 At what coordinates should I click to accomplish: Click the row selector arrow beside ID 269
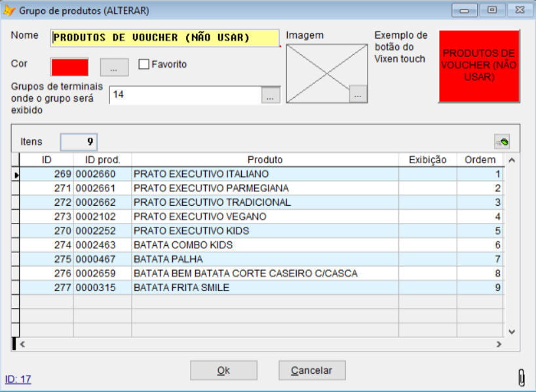(x=16, y=174)
